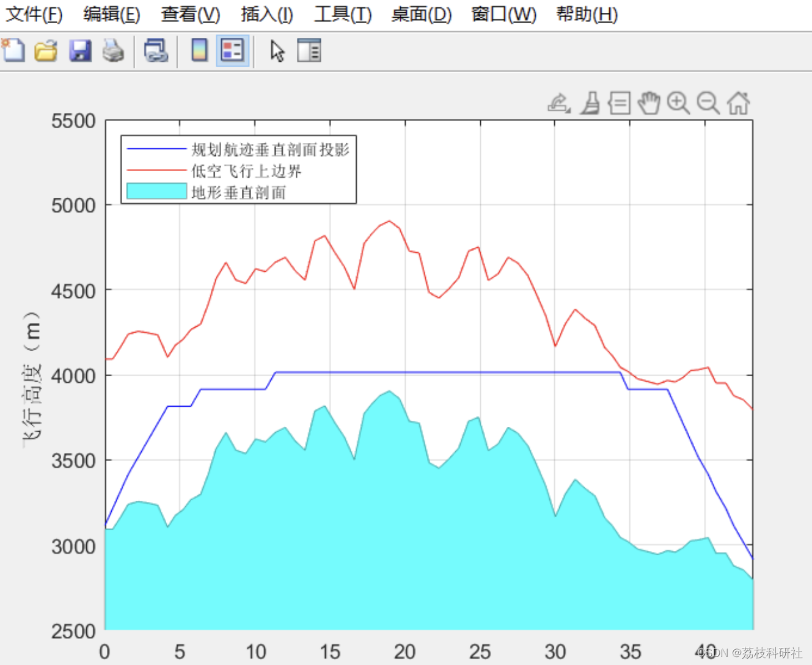Click the Save Figure floppy icon

coord(80,51)
